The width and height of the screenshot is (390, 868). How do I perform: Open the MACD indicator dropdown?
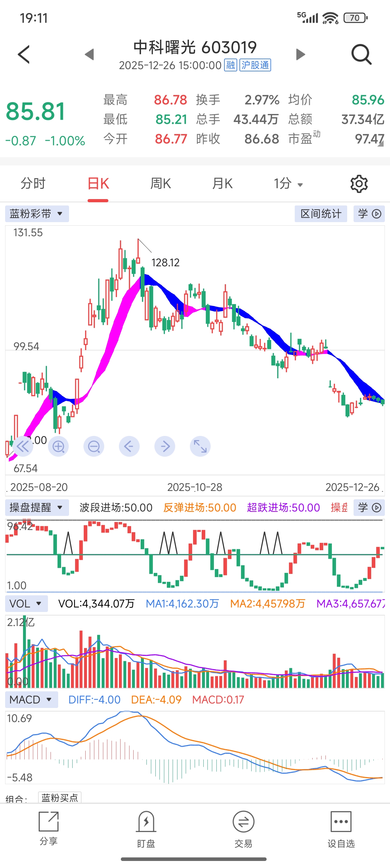pos(31,700)
